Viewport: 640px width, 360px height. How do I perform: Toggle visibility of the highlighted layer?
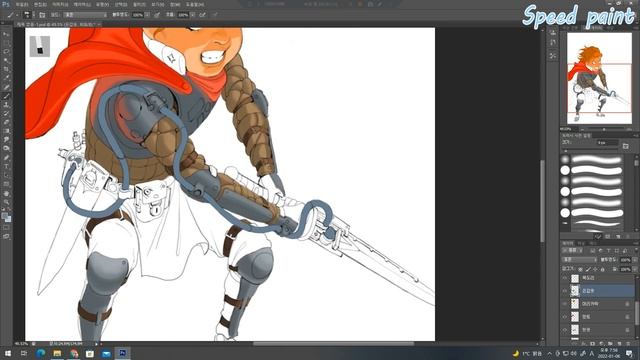(565, 290)
